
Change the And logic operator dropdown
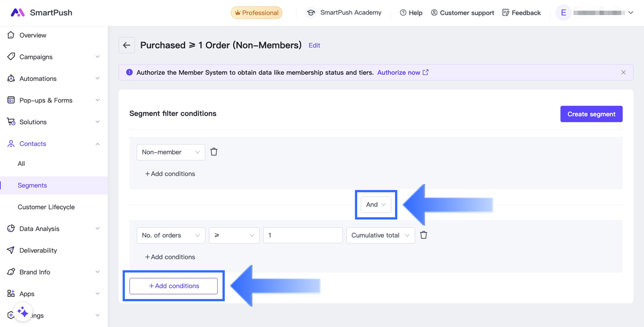[376, 205]
